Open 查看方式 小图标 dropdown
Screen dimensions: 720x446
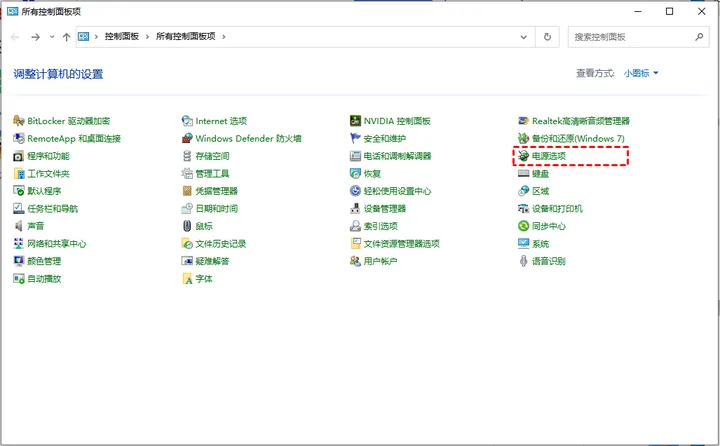[641, 73]
